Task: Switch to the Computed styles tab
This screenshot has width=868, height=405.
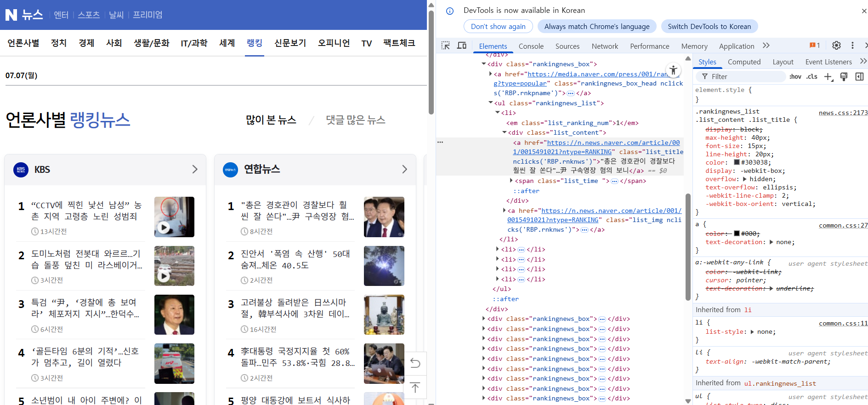Action: [x=744, y=62]
